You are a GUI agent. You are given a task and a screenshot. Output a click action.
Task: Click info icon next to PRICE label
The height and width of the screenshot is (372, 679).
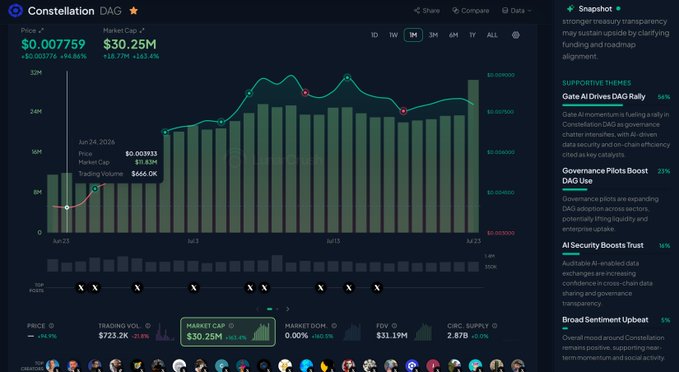(52, 326)
